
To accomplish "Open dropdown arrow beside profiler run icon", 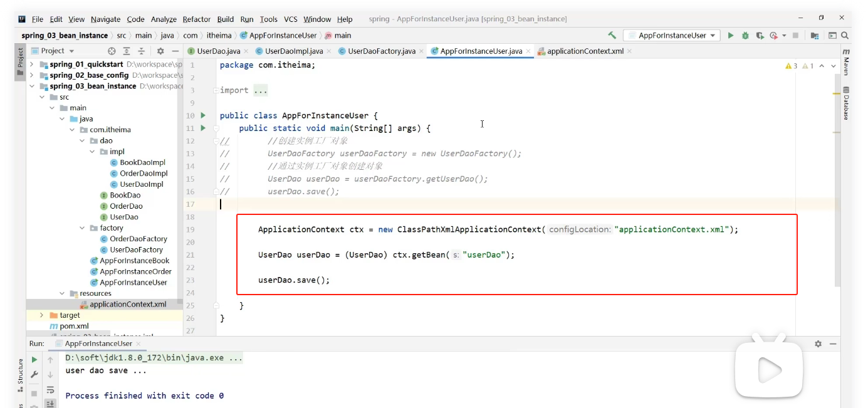I will [784, 36].
